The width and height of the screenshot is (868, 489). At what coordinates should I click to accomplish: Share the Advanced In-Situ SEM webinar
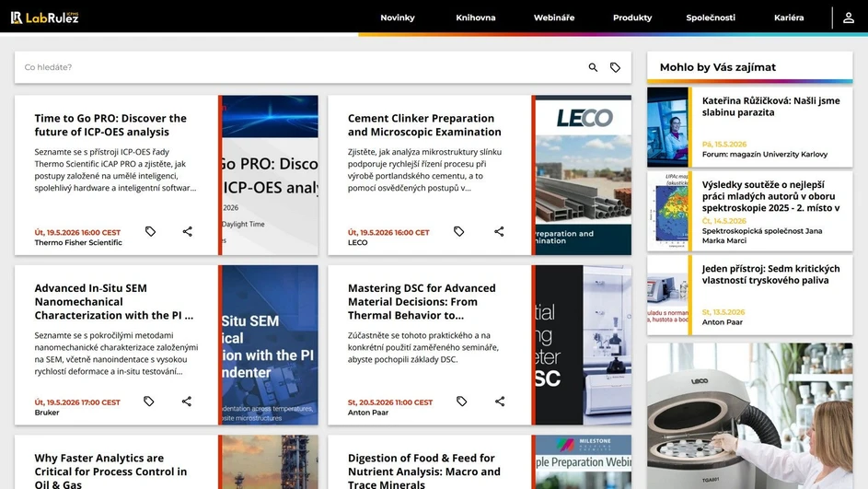pos(187,402)
